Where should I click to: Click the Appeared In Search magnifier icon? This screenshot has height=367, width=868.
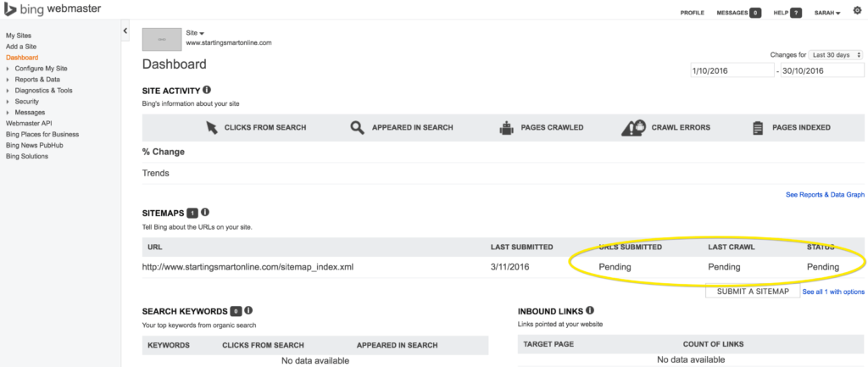pyautogui.click(x=357, y=127)
